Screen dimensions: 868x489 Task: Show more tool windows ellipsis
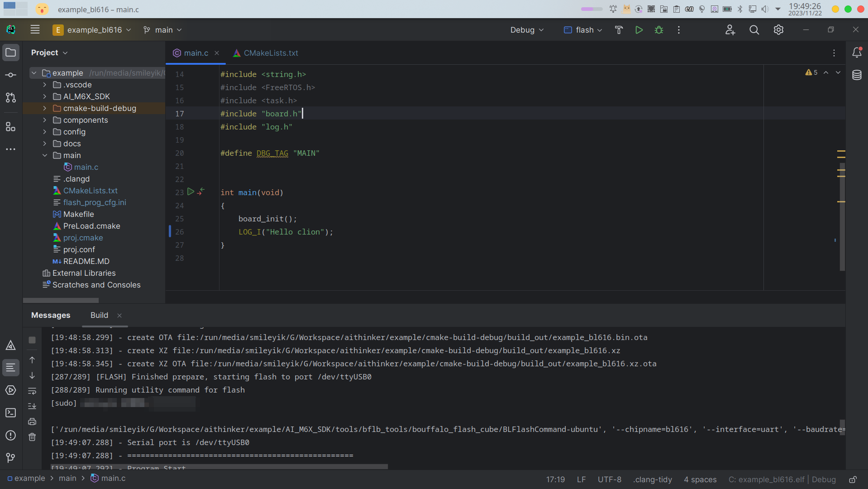click(11, 149)
